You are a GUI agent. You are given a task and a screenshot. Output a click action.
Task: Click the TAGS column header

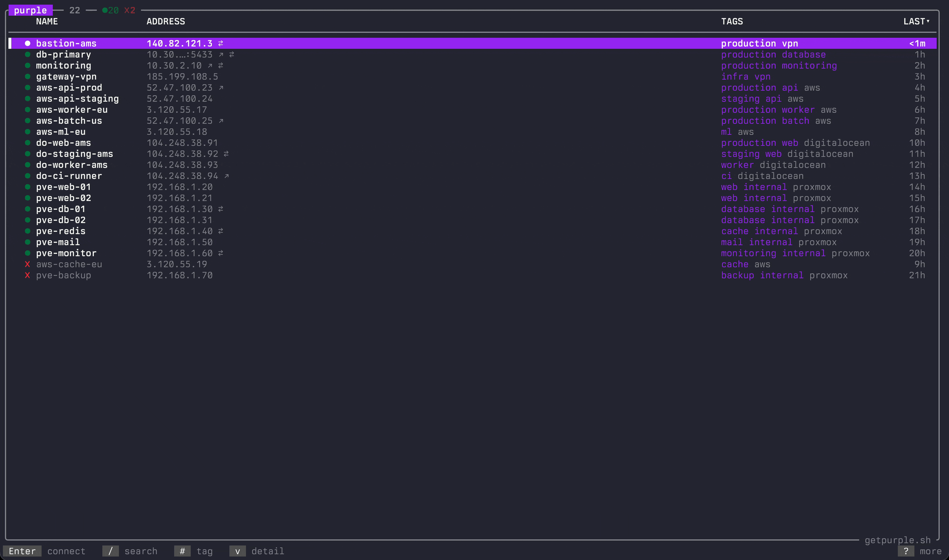[x=732, y=21]
